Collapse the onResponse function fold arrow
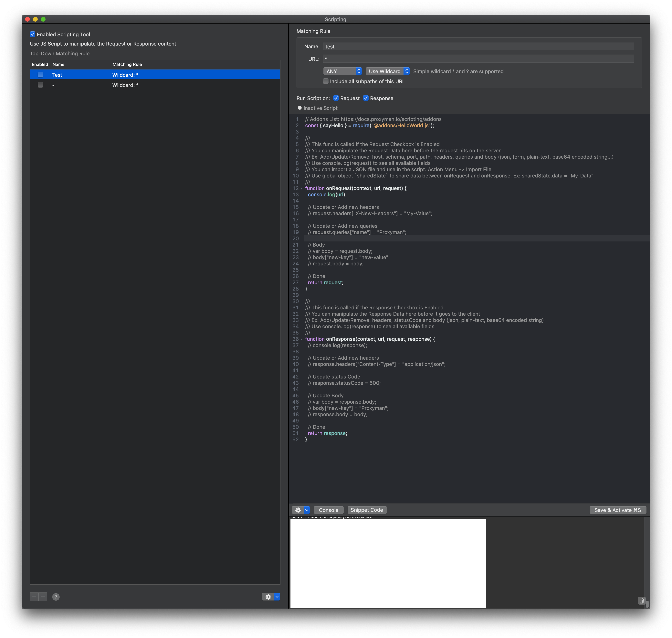672x638 pixels. pos(301,339)
